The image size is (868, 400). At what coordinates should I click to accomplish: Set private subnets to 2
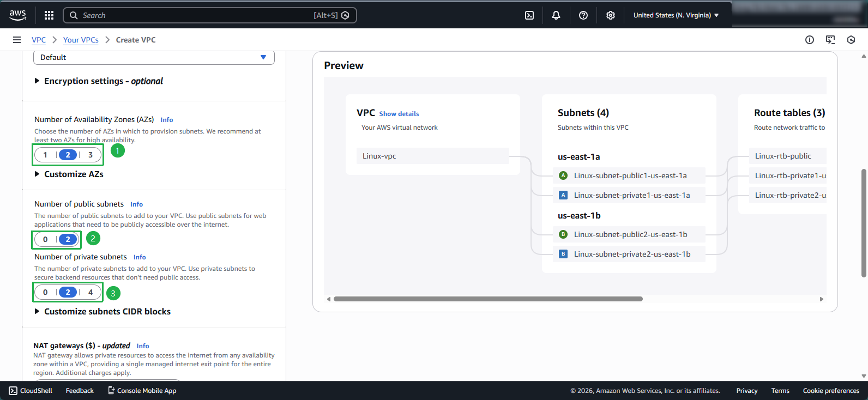point(68,292)
